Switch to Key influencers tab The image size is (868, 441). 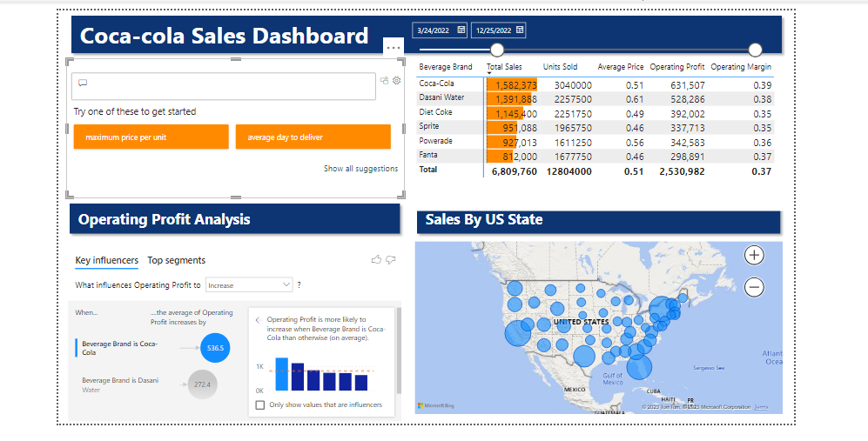107,260
